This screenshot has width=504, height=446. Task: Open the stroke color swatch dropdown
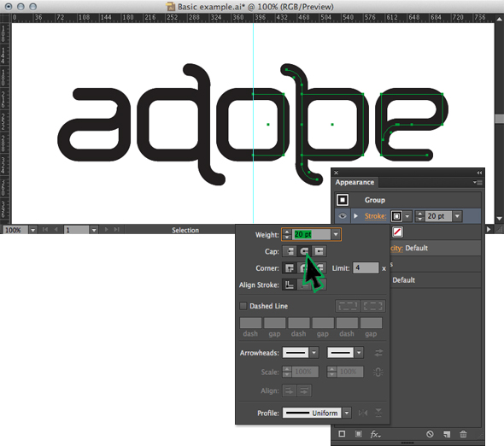tap(407, 216)
